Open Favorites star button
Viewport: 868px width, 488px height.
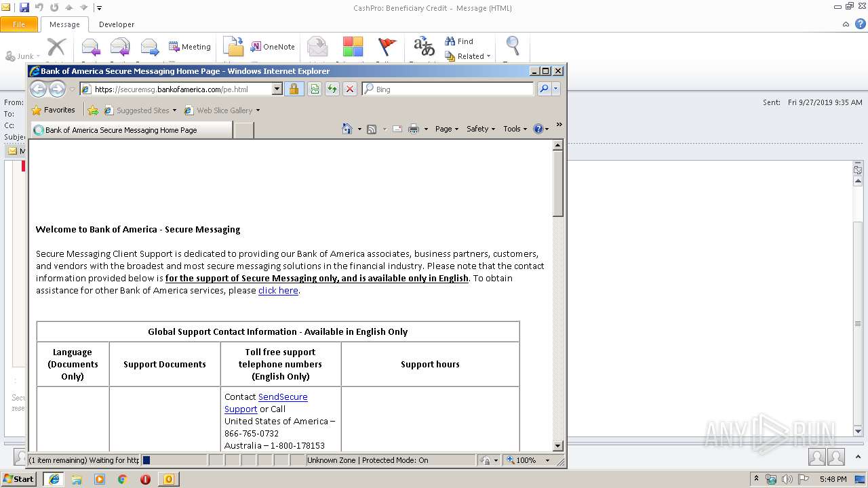coord(53,110)
